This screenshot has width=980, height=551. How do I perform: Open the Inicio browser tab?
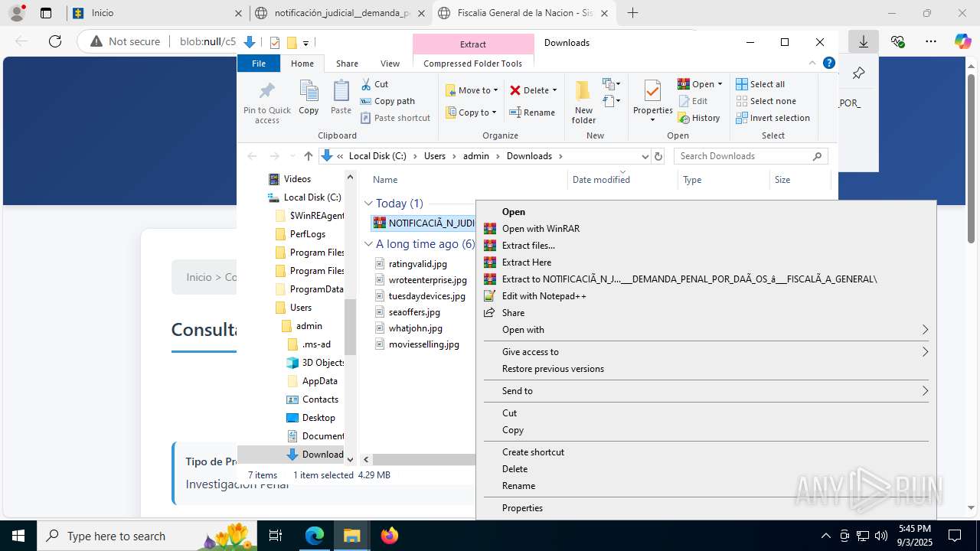pyautogui.click(x=156, y=13)
